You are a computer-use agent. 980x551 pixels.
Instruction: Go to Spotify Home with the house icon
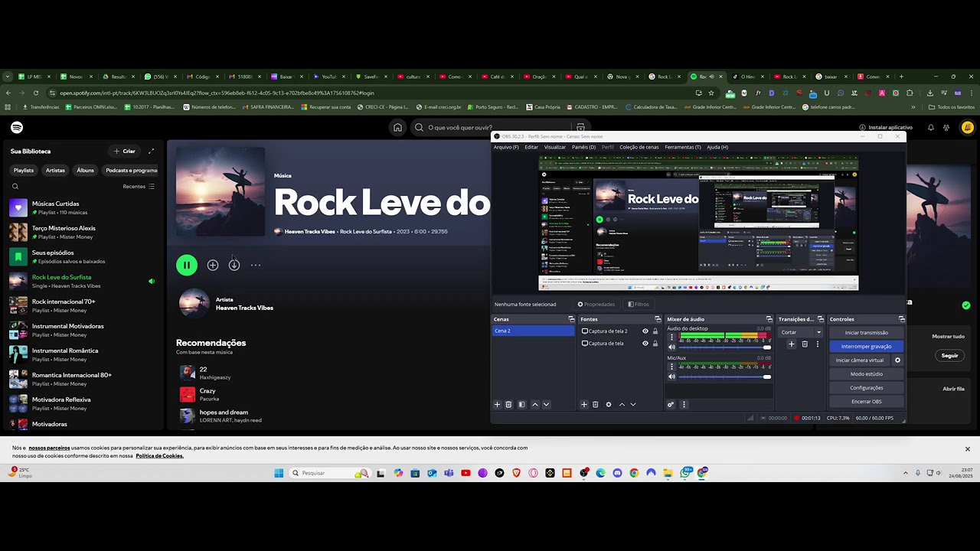coord(397,128)
